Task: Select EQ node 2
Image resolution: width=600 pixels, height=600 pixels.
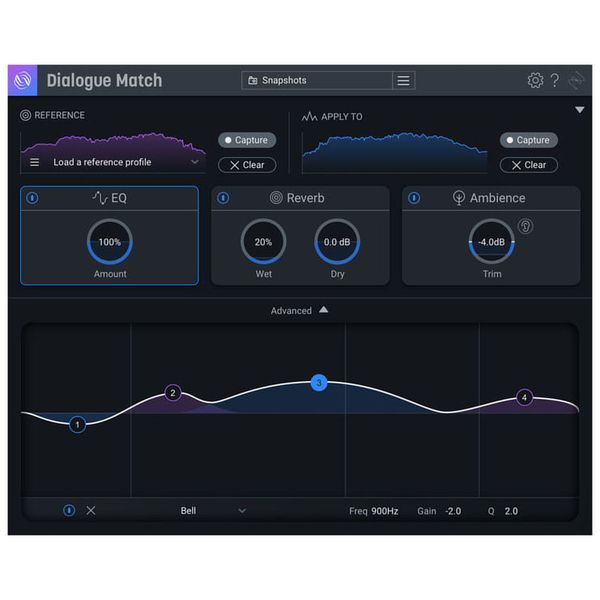Action: pyautogui.click(x=173, y=393)
